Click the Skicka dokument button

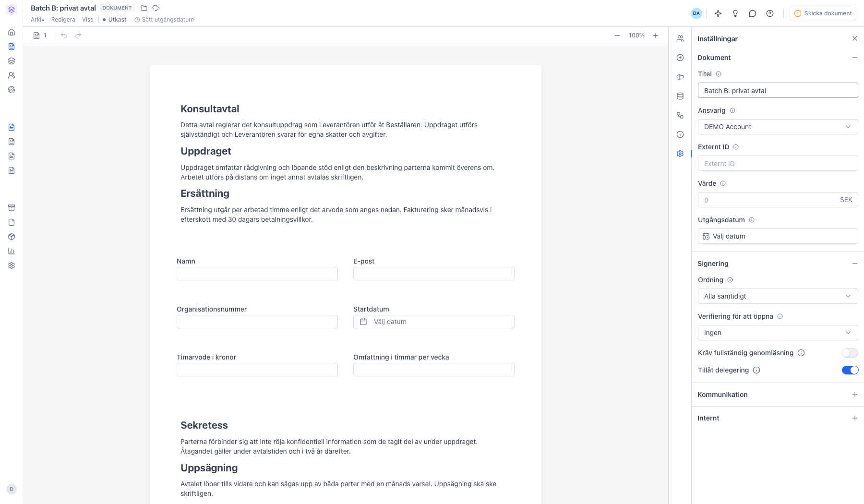click(x=823, y=13)
